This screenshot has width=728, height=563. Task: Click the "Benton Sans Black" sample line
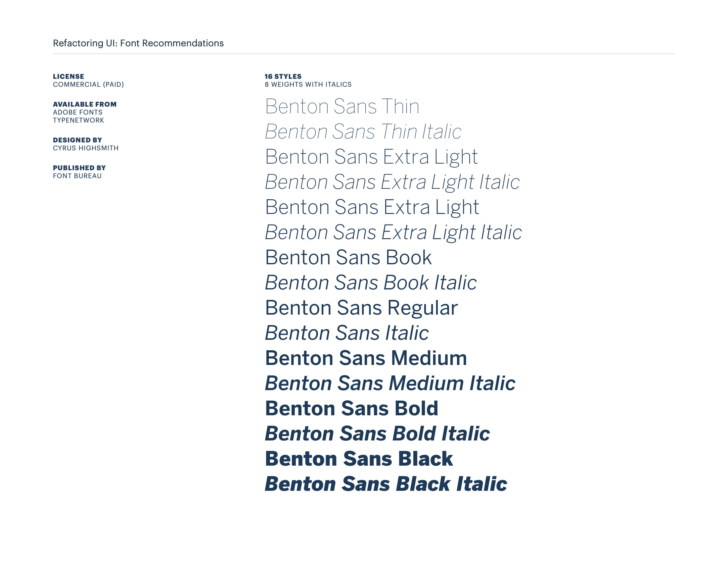click(359, 459)
